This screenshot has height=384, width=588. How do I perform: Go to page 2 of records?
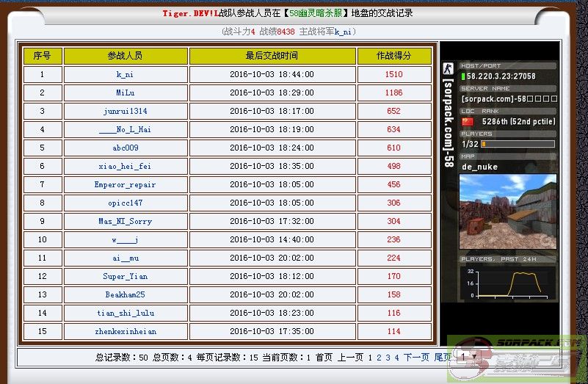[x=379, y=358]
